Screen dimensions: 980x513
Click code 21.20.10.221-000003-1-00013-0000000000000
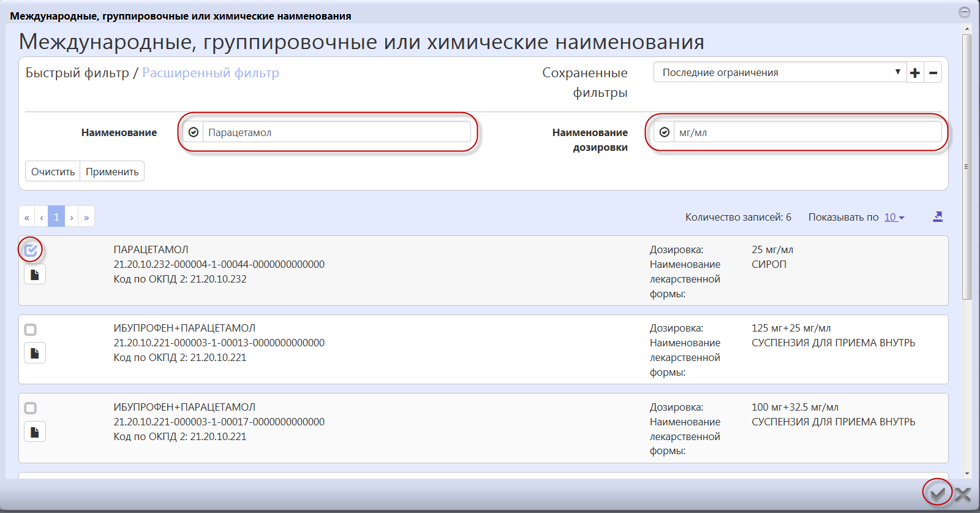tap(219, 343)
